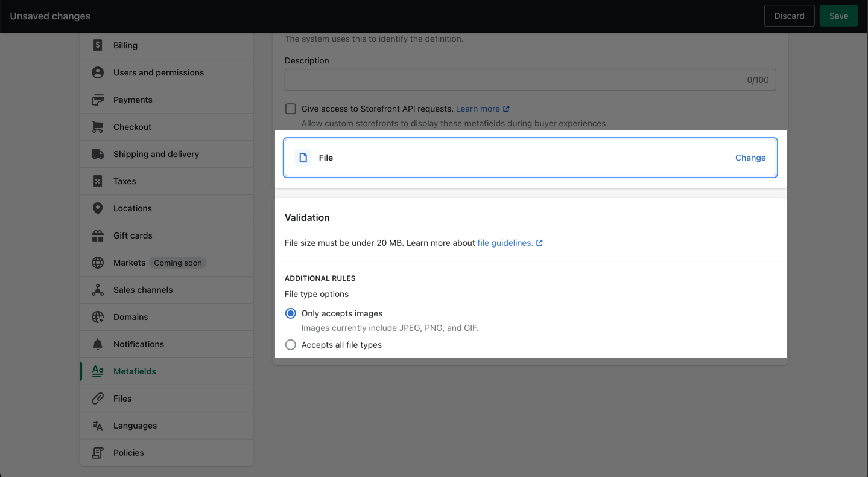868x477 pixels.
Task: Open Users and permissions settings
Action: tap(166, 72)
